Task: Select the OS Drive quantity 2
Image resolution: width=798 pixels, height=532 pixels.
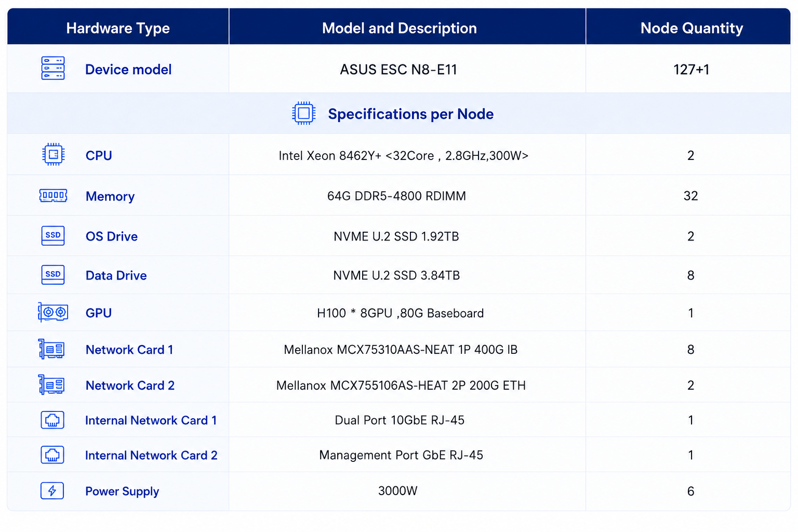Action: [690, 236]
